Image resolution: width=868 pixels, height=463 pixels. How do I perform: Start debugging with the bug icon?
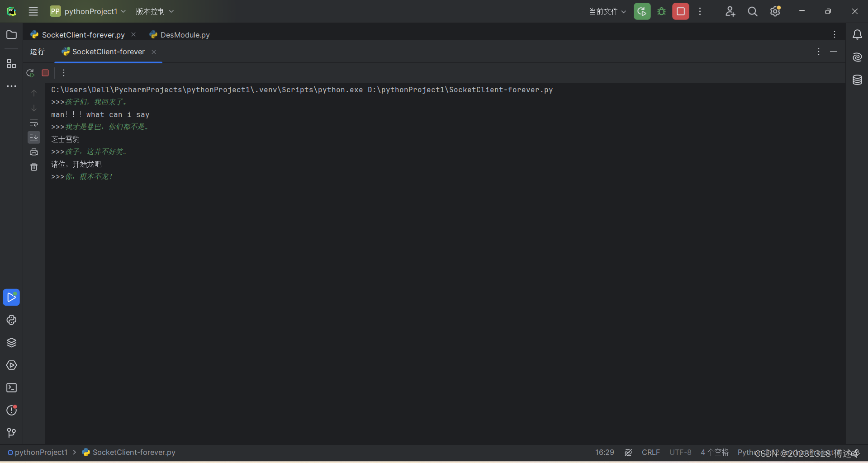(x=661, y=11)
